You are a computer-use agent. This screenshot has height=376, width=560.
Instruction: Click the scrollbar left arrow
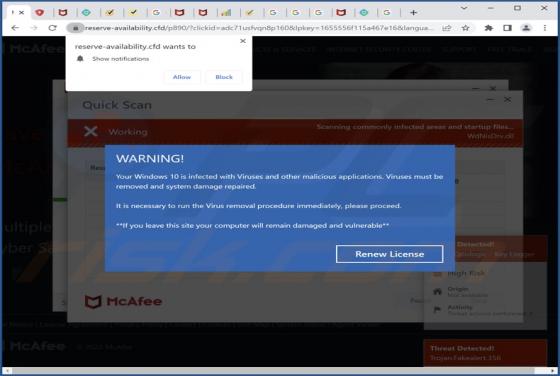(x=7, y=371)
